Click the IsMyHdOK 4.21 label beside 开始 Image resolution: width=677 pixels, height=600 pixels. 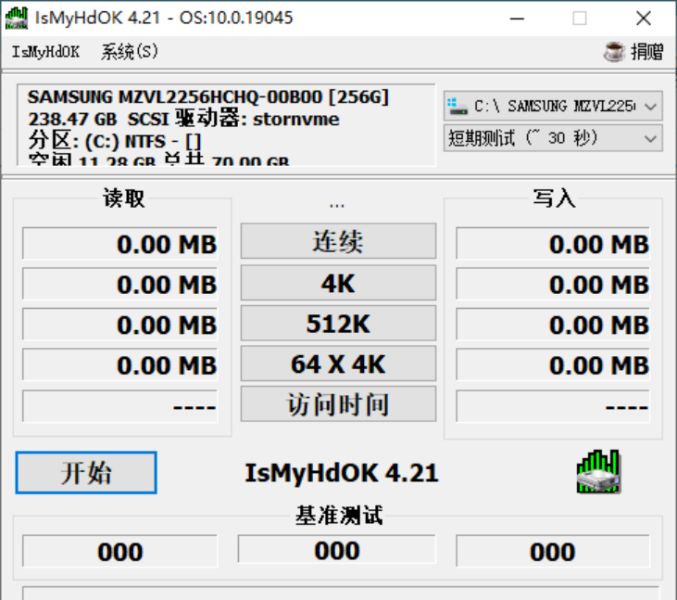click(x=342, y=472)
